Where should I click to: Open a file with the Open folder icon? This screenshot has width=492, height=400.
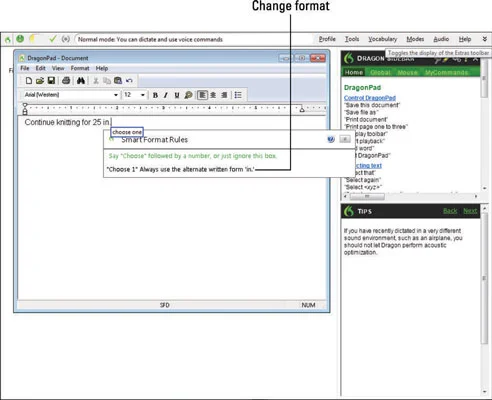tap(40, 80)
